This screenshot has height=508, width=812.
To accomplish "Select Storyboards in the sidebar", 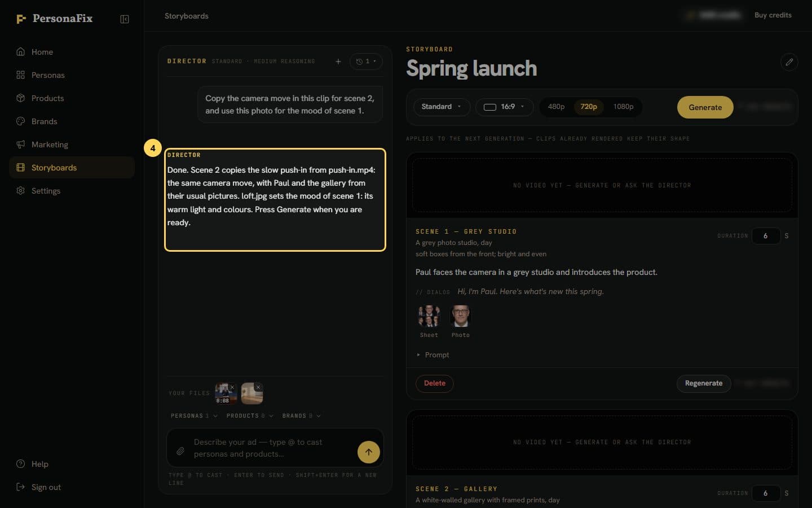I will (x=72, y=168).
